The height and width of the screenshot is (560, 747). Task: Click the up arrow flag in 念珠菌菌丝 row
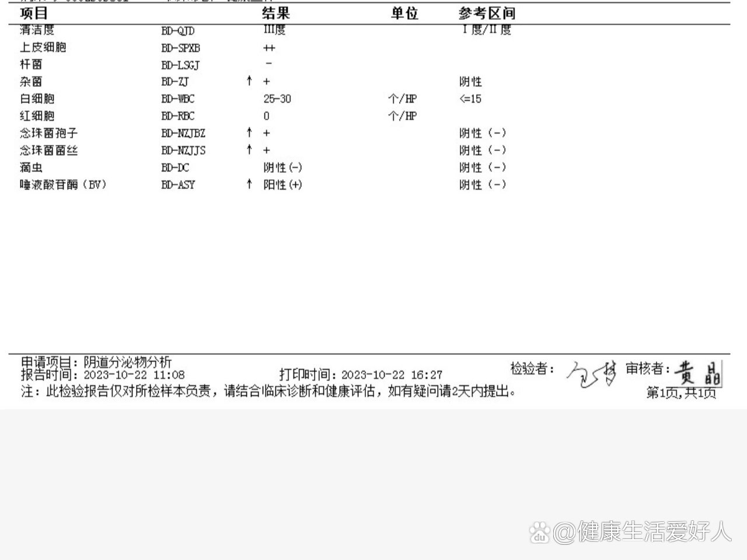point(250,149)
